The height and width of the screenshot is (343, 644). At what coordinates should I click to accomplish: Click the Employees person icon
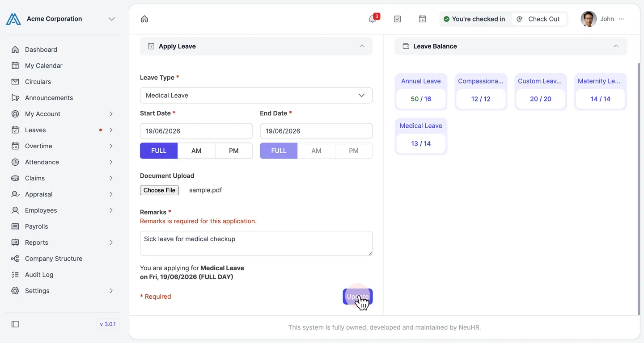15,210
